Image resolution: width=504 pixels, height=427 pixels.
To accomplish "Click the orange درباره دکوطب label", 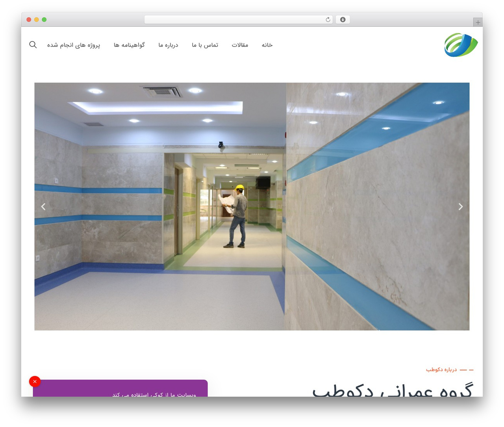I will [441, 369].
